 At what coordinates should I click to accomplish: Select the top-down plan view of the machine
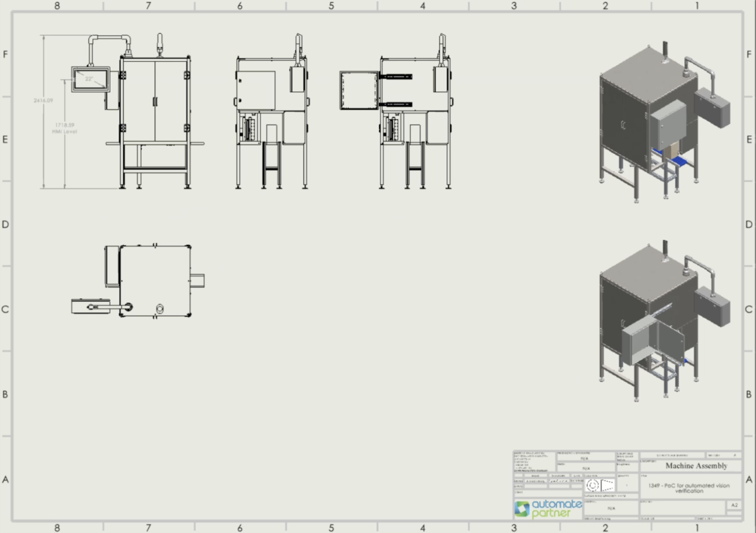pyautogui.click(x=138, y=281)
